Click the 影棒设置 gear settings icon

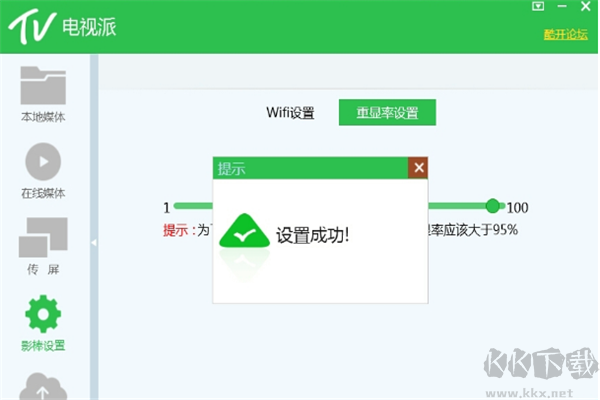(x=43, y=314)
